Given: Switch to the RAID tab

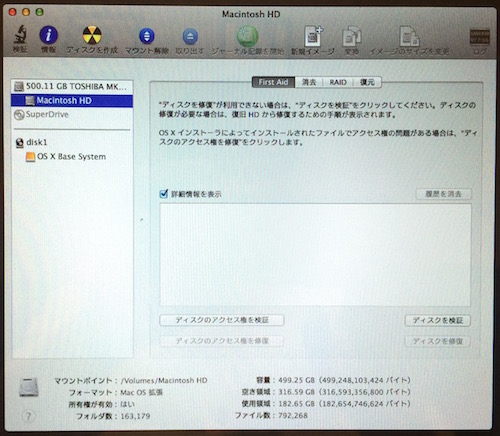Looking at the screenshot, I should tap(338, 82).
